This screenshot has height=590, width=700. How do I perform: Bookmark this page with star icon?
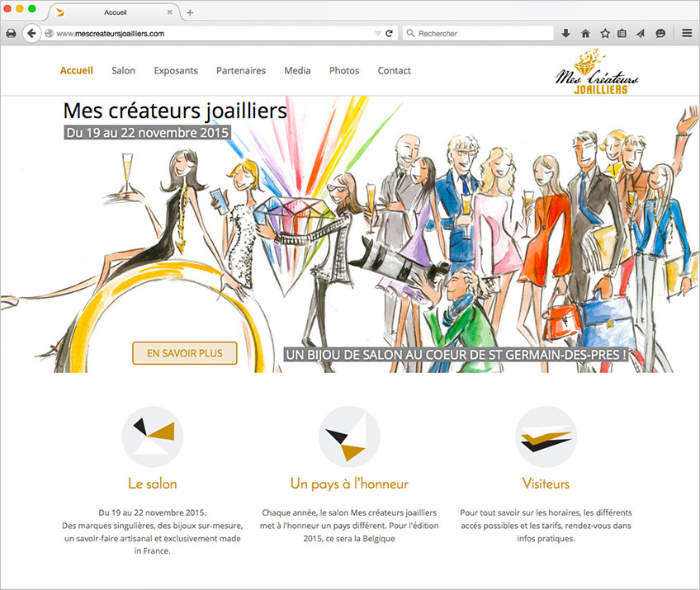604,34
